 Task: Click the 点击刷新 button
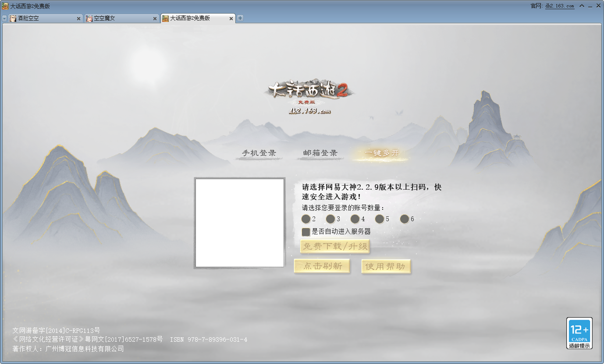322,266
